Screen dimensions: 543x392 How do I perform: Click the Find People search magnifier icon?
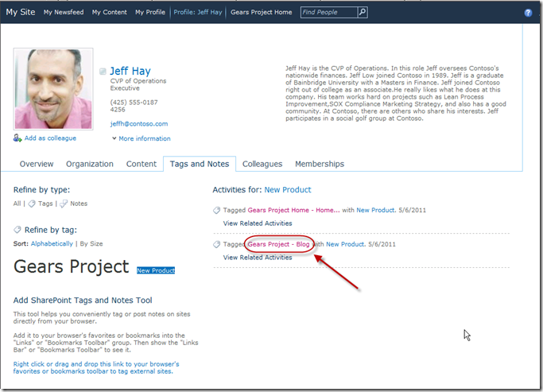(x=363, y=12)
